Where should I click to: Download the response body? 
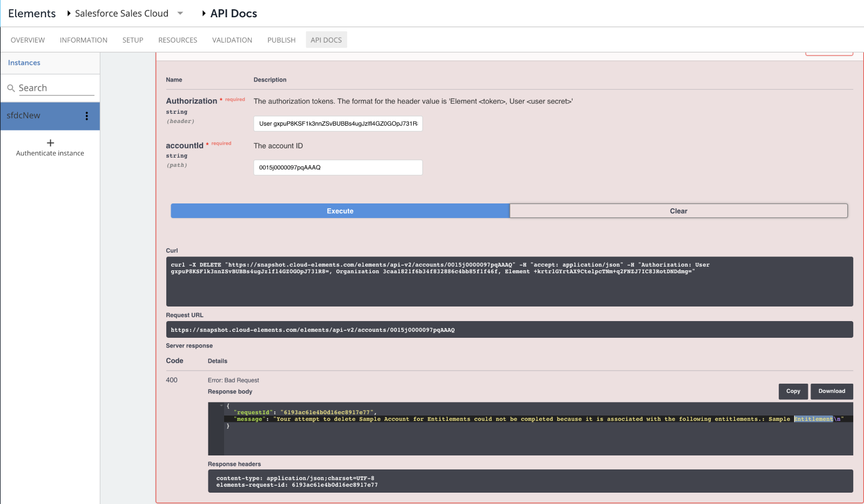click(832, 391)
